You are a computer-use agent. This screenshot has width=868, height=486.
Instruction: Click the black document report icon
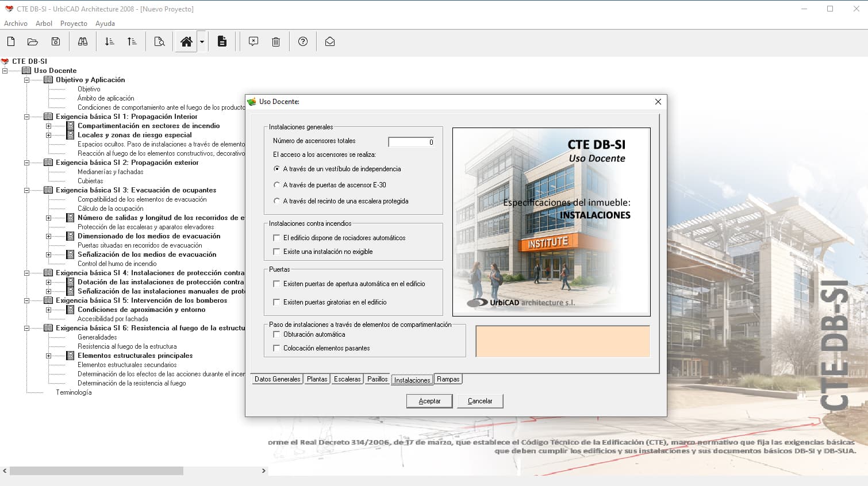click(222, 41)
